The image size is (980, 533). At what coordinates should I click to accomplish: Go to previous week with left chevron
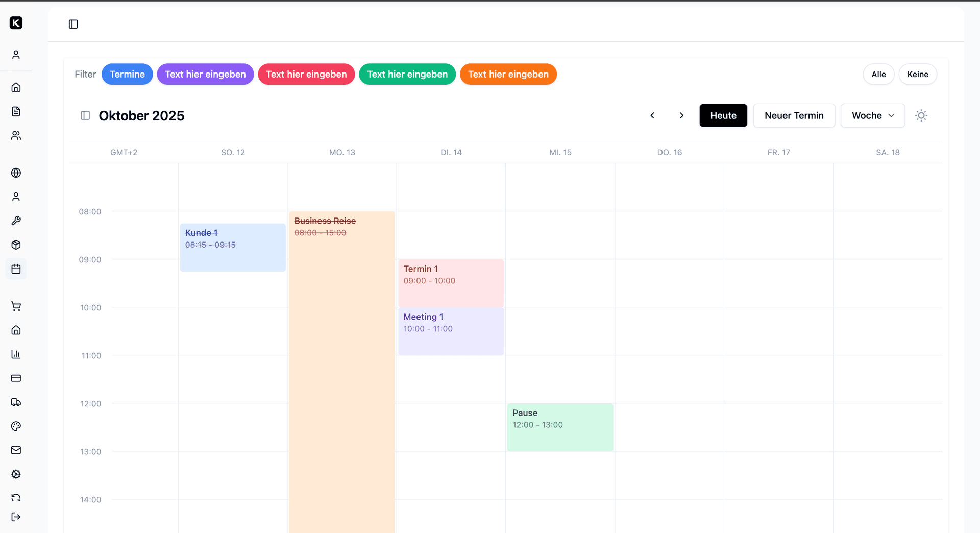coord(652,116)
